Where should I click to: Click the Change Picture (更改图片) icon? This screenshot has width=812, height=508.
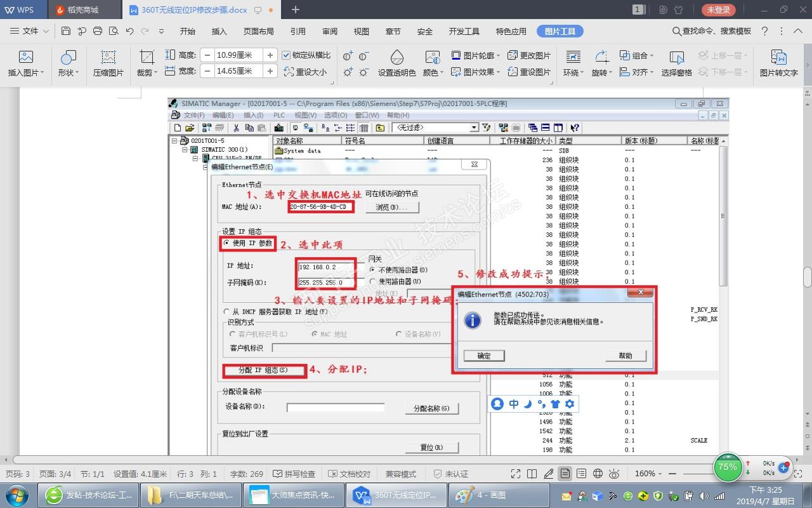pos(511,55)
